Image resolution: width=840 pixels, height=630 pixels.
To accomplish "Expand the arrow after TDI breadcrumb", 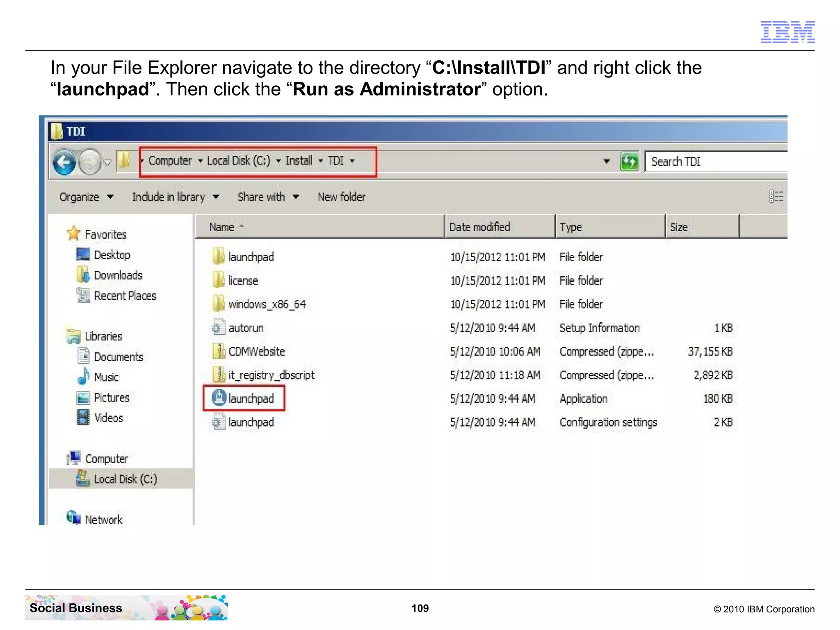I will pos(352,161).
